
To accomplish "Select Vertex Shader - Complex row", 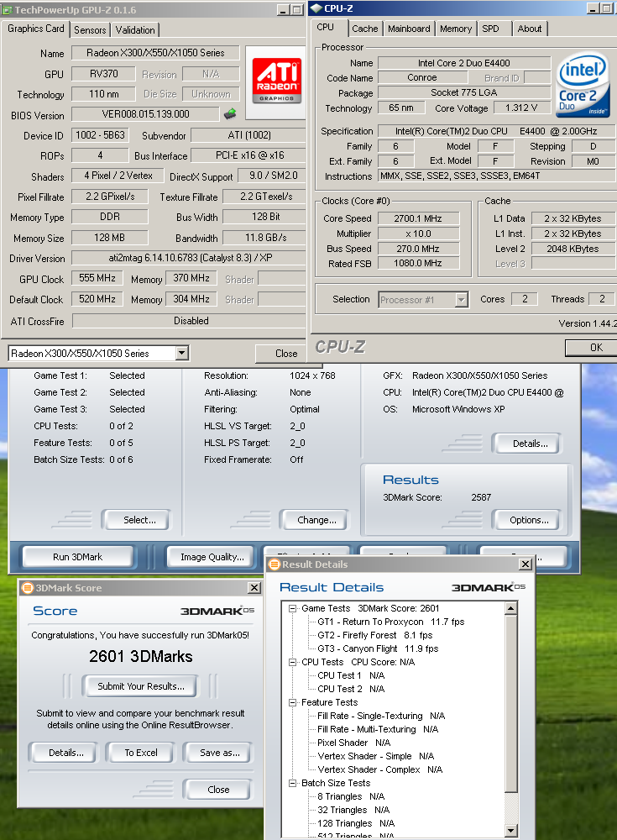I will click(379, 769).
